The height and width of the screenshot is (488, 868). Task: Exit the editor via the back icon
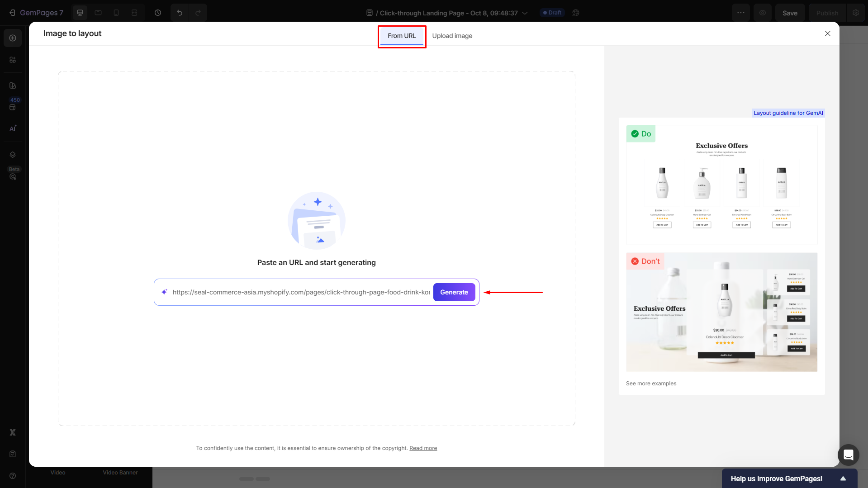pos(12,13)
